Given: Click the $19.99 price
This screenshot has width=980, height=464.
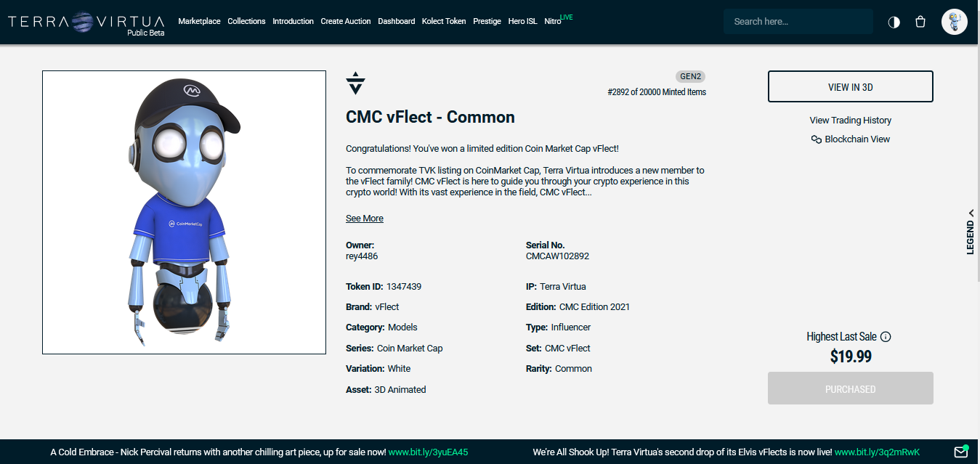Looking at the screenshot, I should click(851, 357).
